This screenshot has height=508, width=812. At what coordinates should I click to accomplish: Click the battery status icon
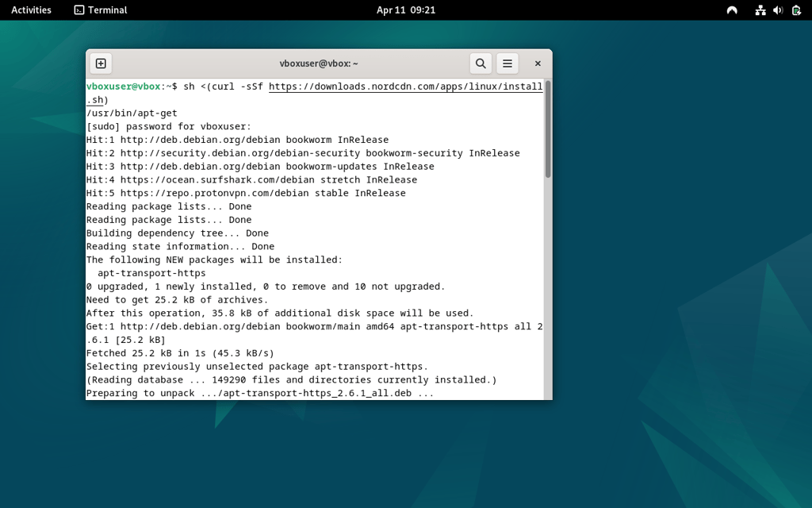(x=796, y=10)
